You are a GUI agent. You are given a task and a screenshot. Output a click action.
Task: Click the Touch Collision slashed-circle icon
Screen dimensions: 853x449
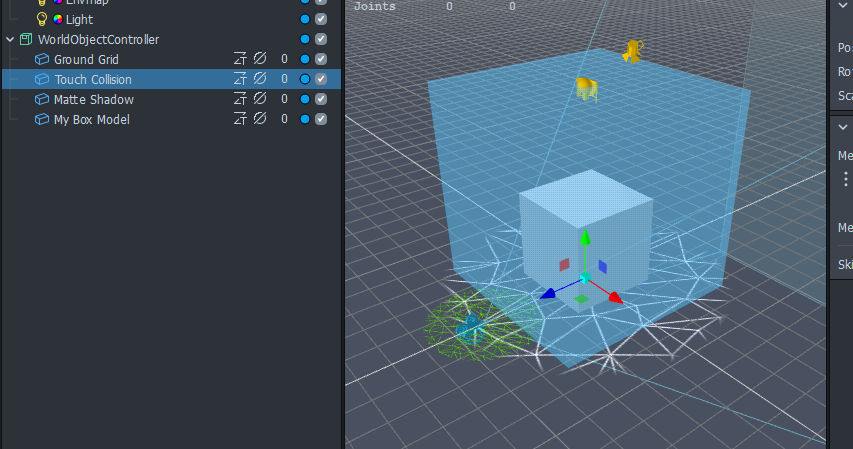pos(260,78)
